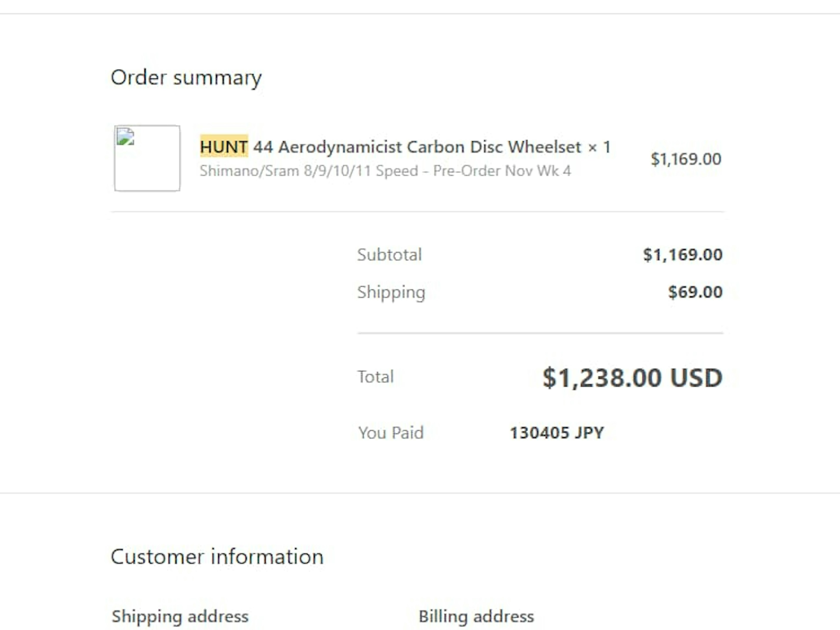Click the Total label

(376, 377)
